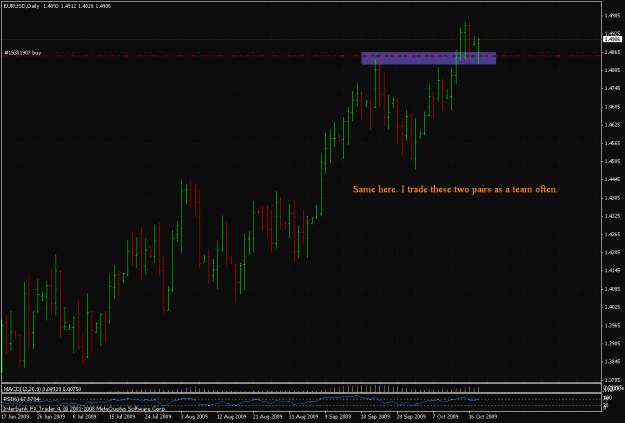Click the 9 Sep 2009 date label
625x423 pixels.
tap(338, 417)
